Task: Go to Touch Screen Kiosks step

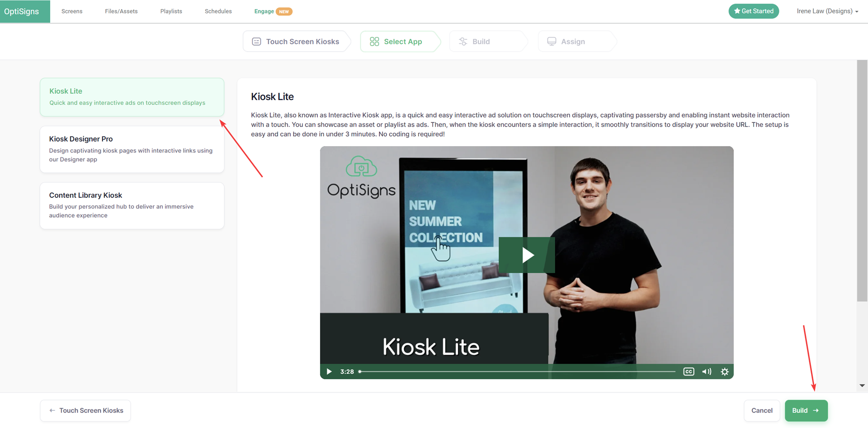Action: (296, 42)
